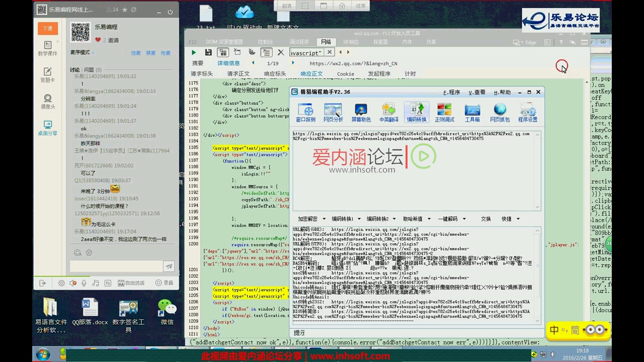This screenshot has width=644, height=362.
Task: Click 抢麦 link
Action: (166, 53)
